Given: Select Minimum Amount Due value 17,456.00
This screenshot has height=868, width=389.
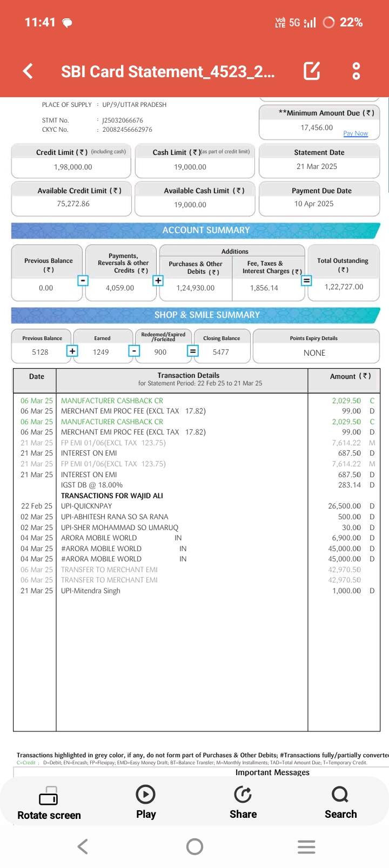Looking at the screenshot, I should point(317,128).
